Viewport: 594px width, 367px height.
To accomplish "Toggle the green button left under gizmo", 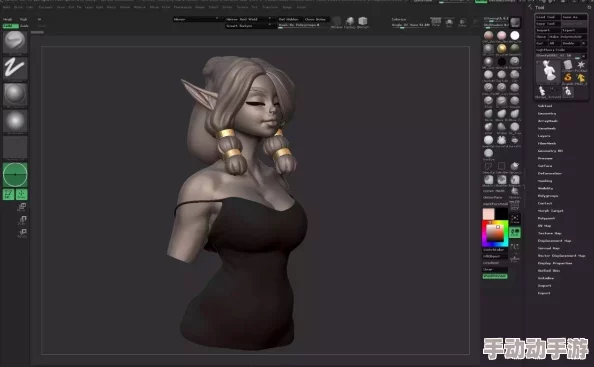I will point(9,195).
